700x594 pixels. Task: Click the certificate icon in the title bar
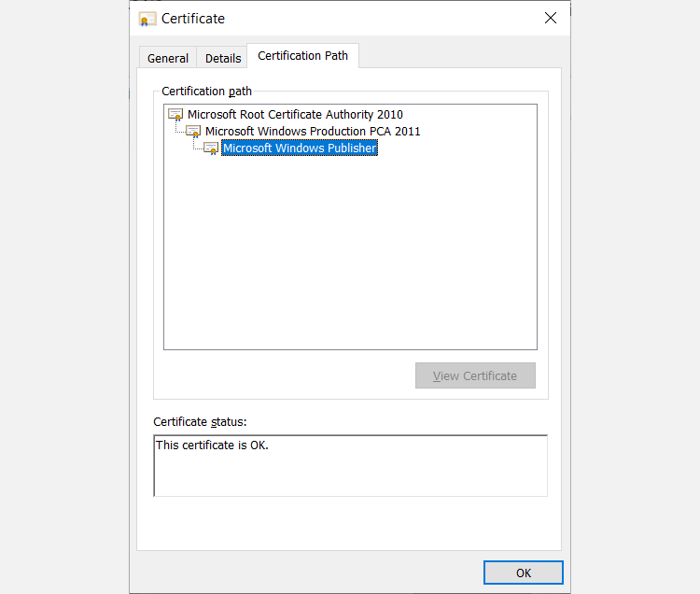[x=147, y=19]
